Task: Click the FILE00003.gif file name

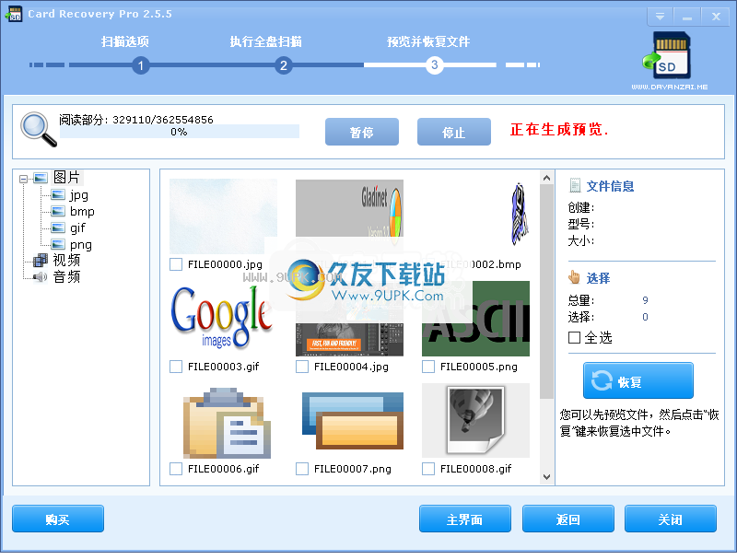Action: point(223,367)
